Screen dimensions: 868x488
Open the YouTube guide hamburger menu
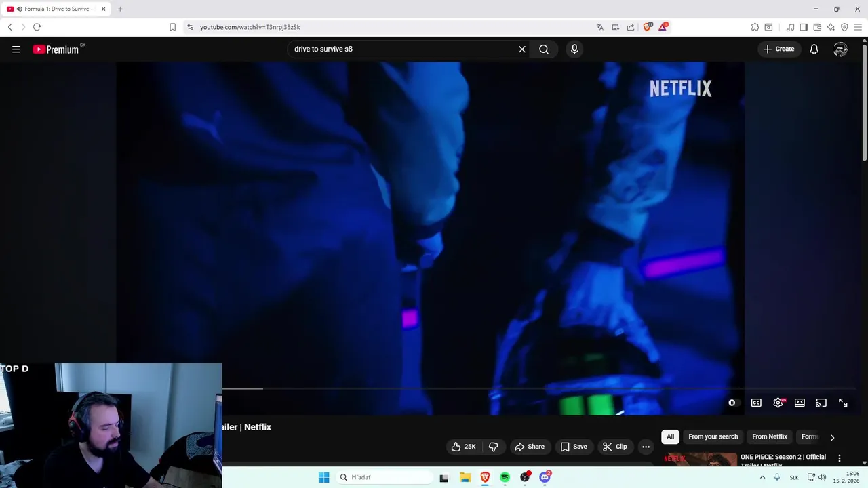click(x=16, y=49)
